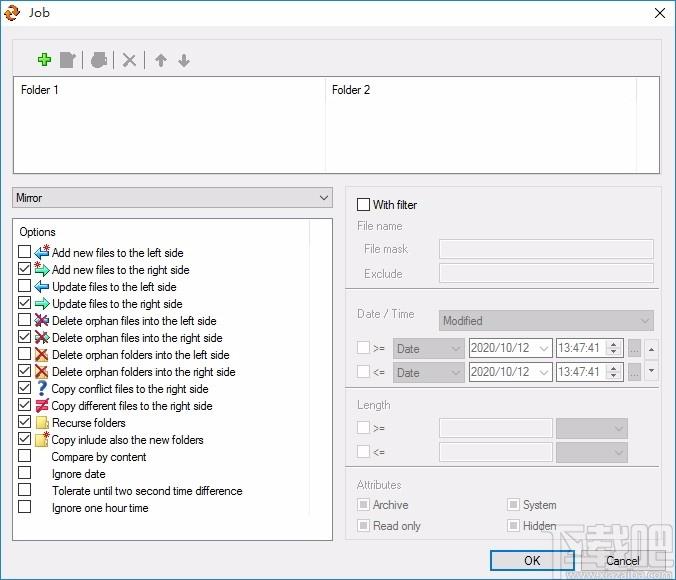
Task: Click the delete X toolbar icon
Action: click(129, 60)
